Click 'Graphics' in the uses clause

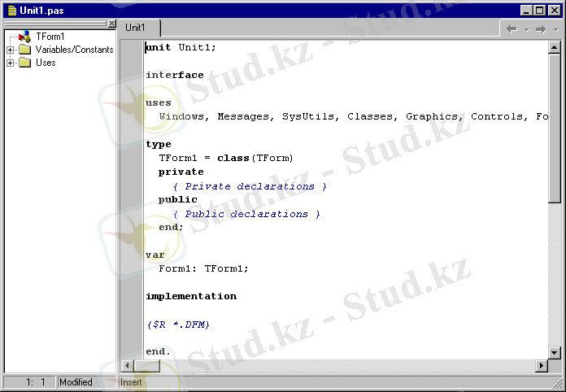[x=432, y=116]
